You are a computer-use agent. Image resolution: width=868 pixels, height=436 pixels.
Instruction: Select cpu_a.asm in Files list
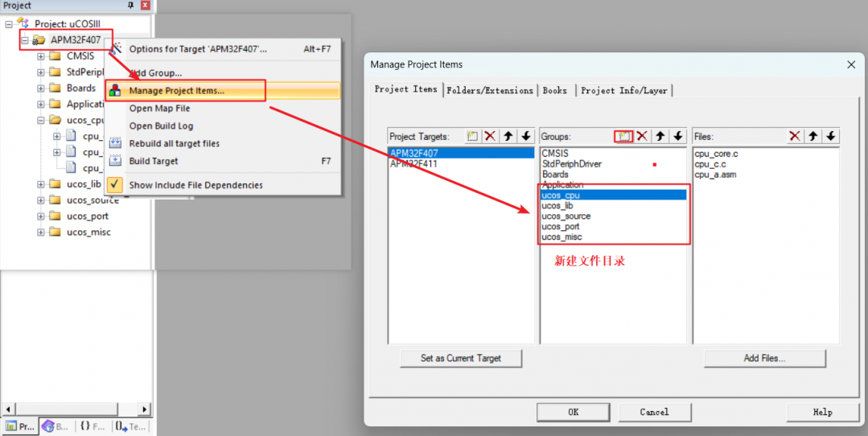[715, 175]
